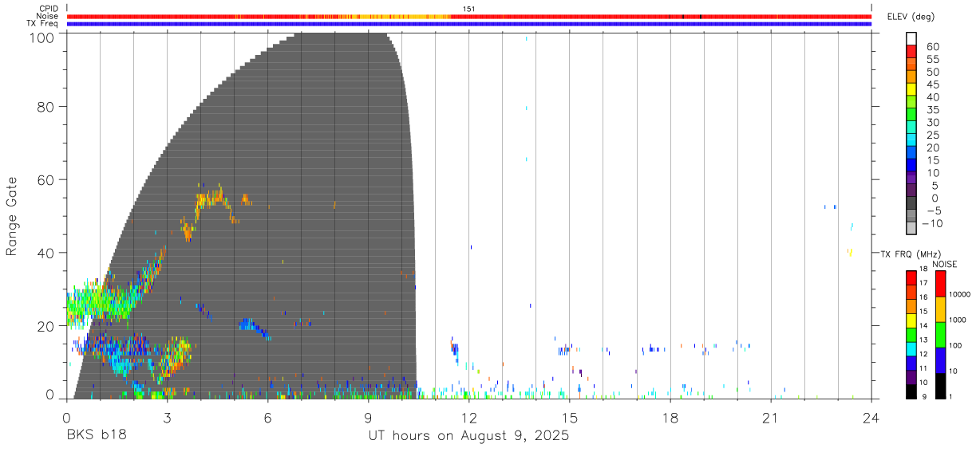980x452 pixels.
Task: Click the orange echo cluster near range gate 55
Action: coord(213,198)
